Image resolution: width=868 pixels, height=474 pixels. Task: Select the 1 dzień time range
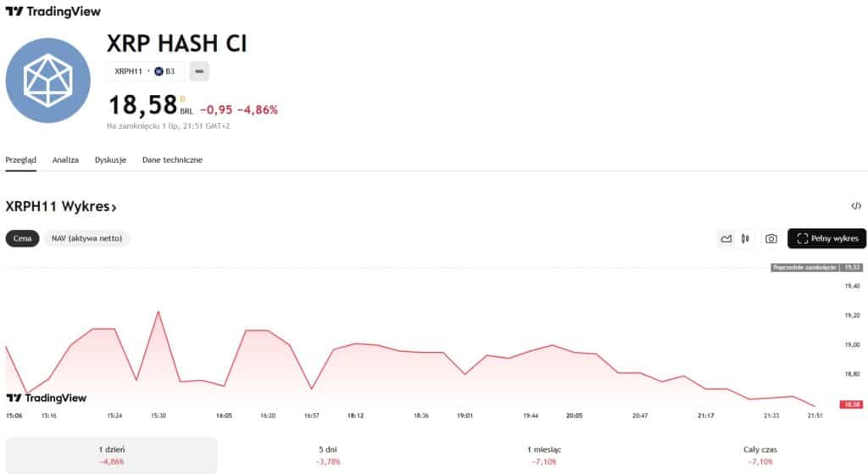111,455
